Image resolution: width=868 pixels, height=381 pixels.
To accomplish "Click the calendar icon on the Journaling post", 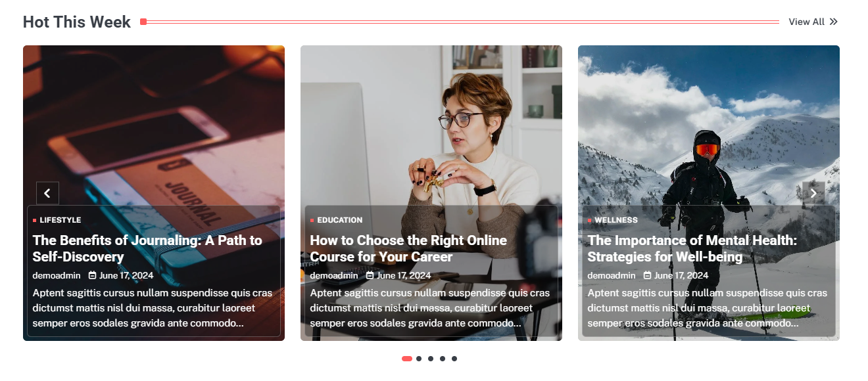I will pos(93,275).
